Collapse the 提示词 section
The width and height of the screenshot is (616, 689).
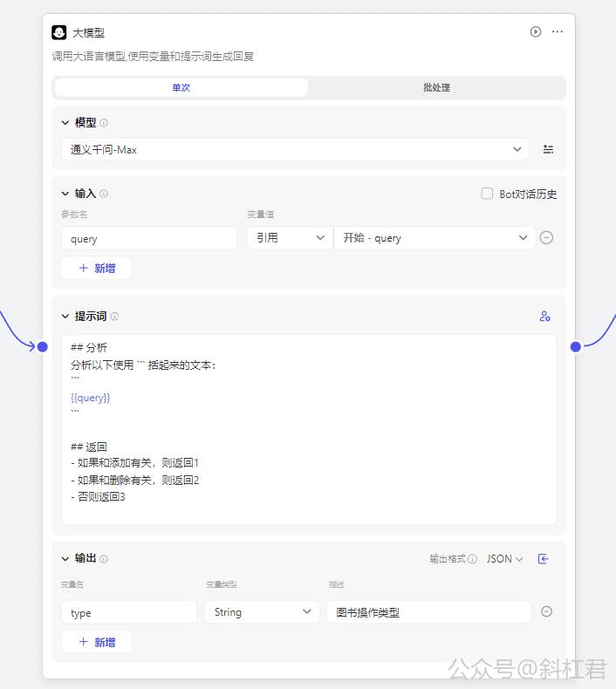[x=65, y=316]
